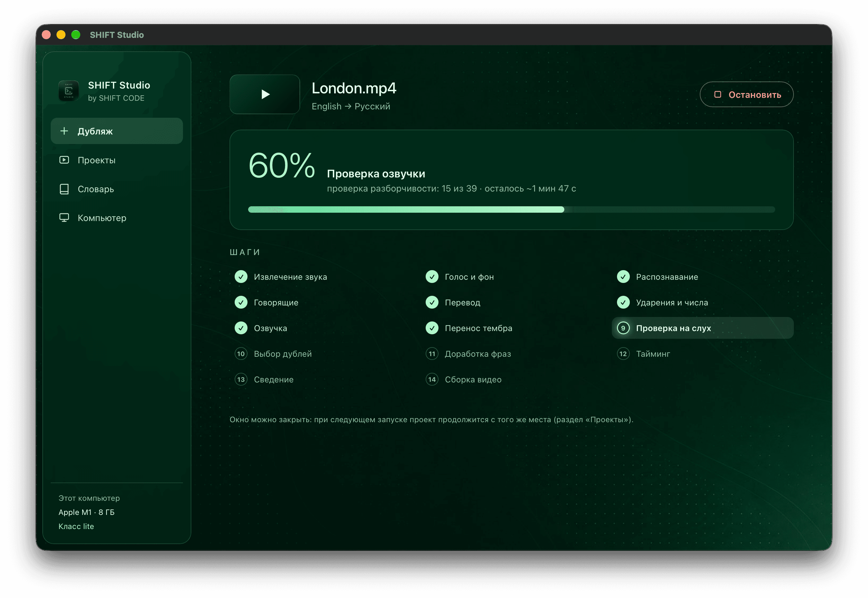
Task: Click the Проекты play-box icon
Action: [x=64, y=160]
